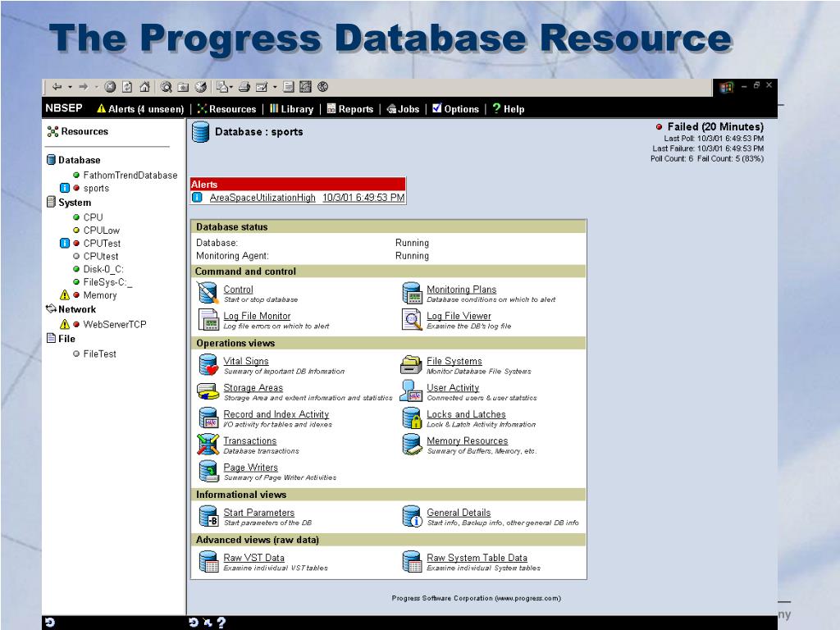The image size is (840, 630).
Task: Click the Page Writers icon
Action: tap(208, 472)
